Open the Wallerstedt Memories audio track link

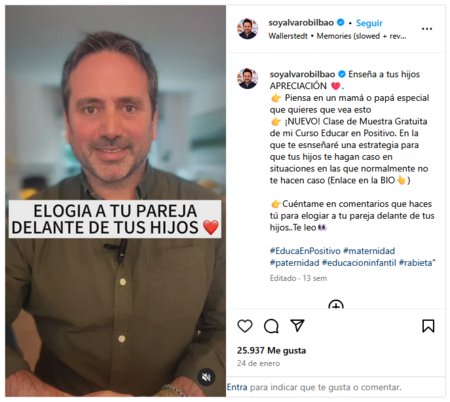coord(337,36)
